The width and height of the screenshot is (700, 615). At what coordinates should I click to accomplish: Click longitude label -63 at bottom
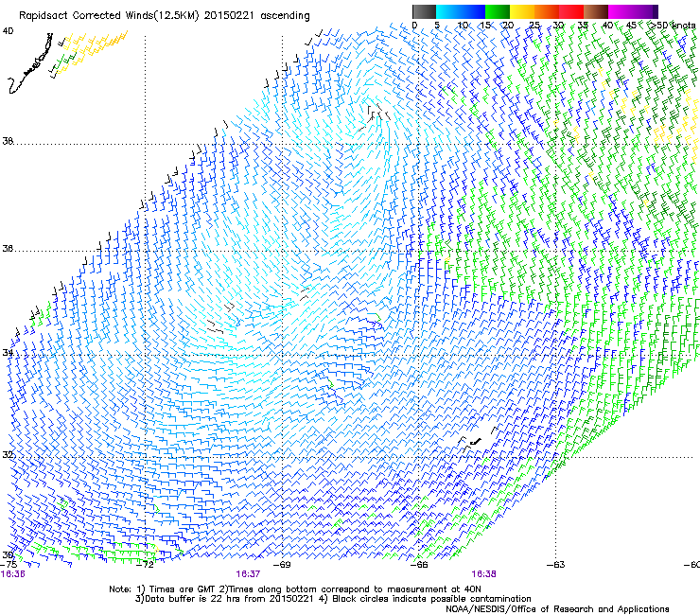click(x=555, y=565)
